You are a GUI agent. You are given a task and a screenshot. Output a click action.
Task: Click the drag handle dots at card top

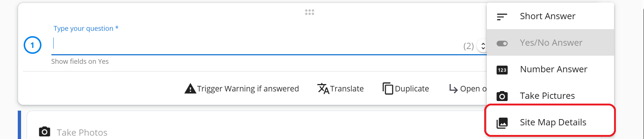click(x=310, y=12)
